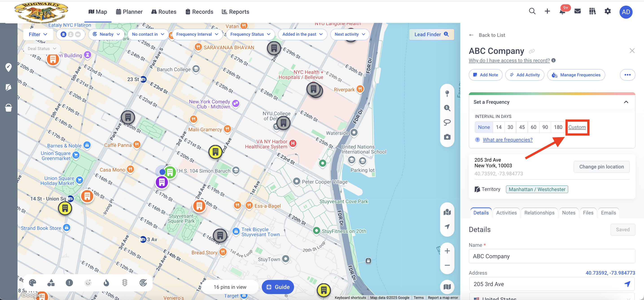This screenshot has width=644, height=300.
Task: Open the shapes tool in bottom toolbar
Action: click(51, 283)
